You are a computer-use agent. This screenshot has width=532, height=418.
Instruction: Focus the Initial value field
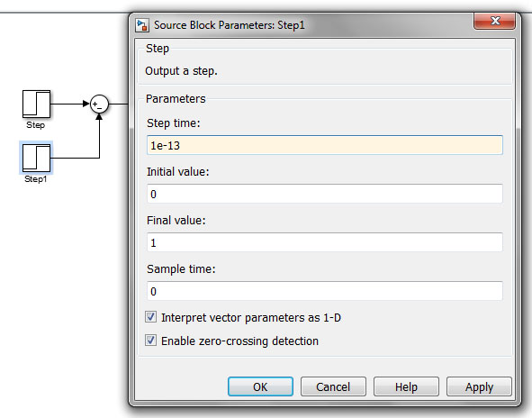click(x=325, y=194)
